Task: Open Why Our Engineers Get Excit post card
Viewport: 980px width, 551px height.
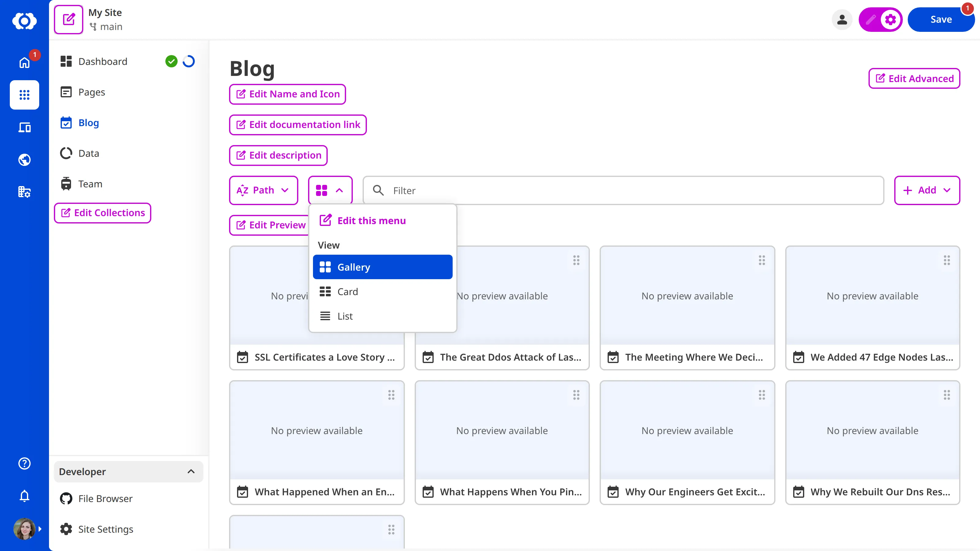Action: click(688, 443)
